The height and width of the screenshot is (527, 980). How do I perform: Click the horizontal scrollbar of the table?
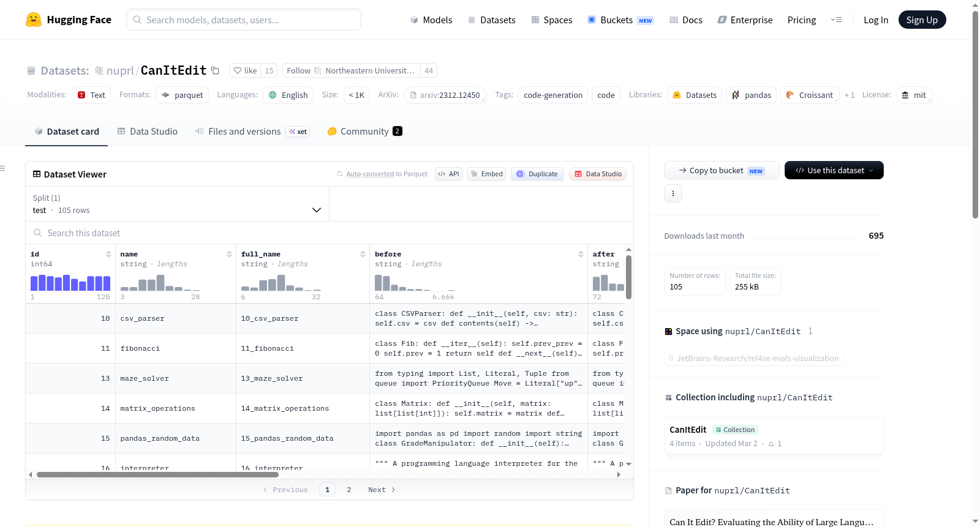[x=157, y=474]
